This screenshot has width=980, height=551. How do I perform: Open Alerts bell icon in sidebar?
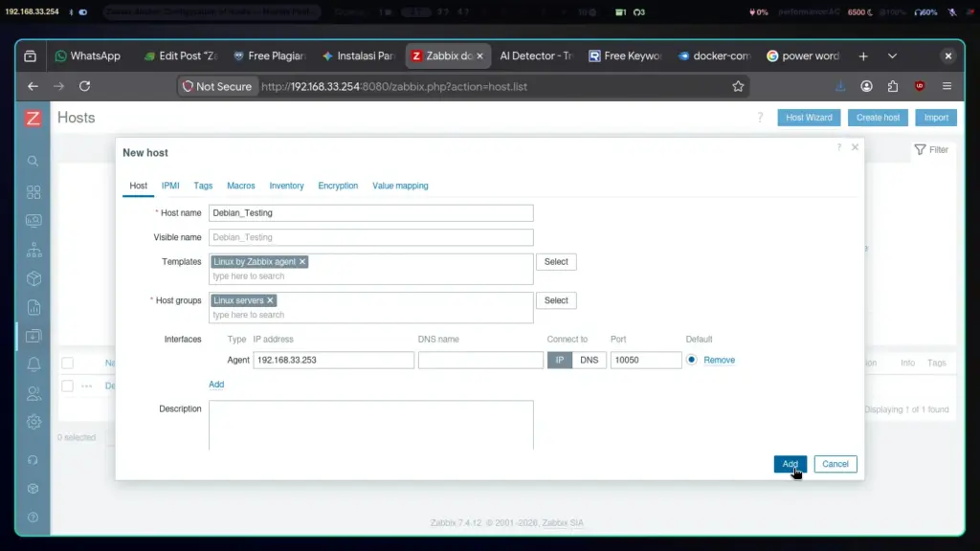tap(33, 364)
